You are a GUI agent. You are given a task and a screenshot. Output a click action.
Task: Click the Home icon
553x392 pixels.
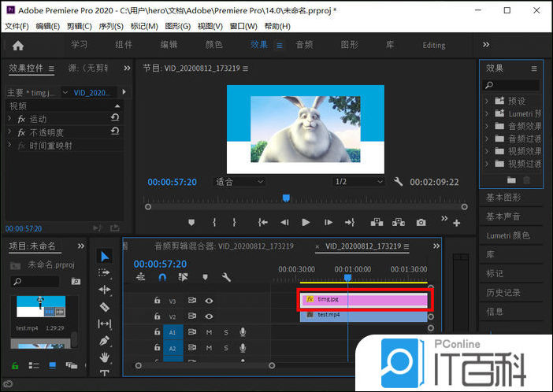[18, 46]
